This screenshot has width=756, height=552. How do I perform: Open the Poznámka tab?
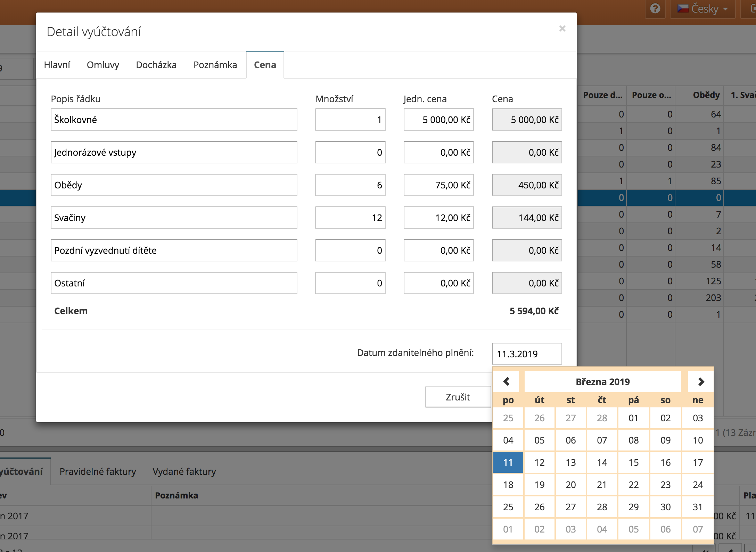(215, 65)
